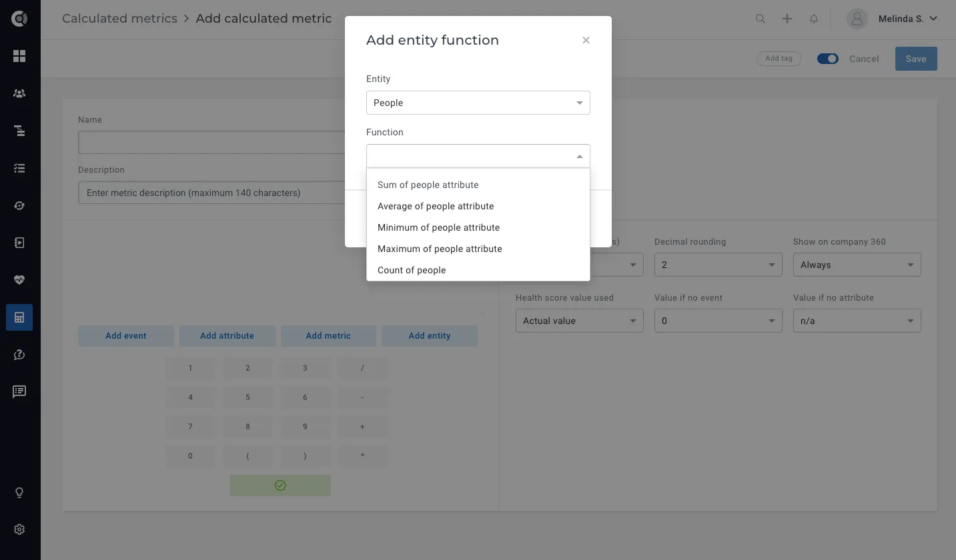The image size is (956, 560).
Task: Click the Add attribute button
Action: 227,336
